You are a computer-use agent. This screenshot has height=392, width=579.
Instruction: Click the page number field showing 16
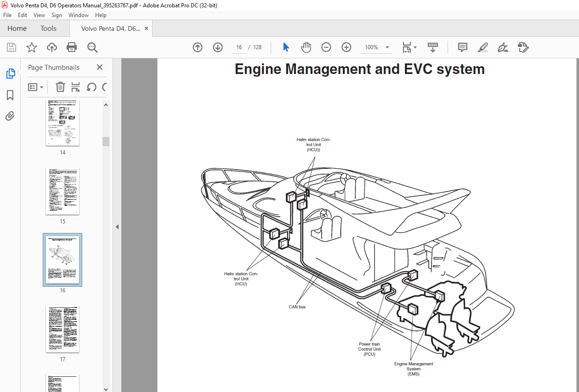coord(238,47)
